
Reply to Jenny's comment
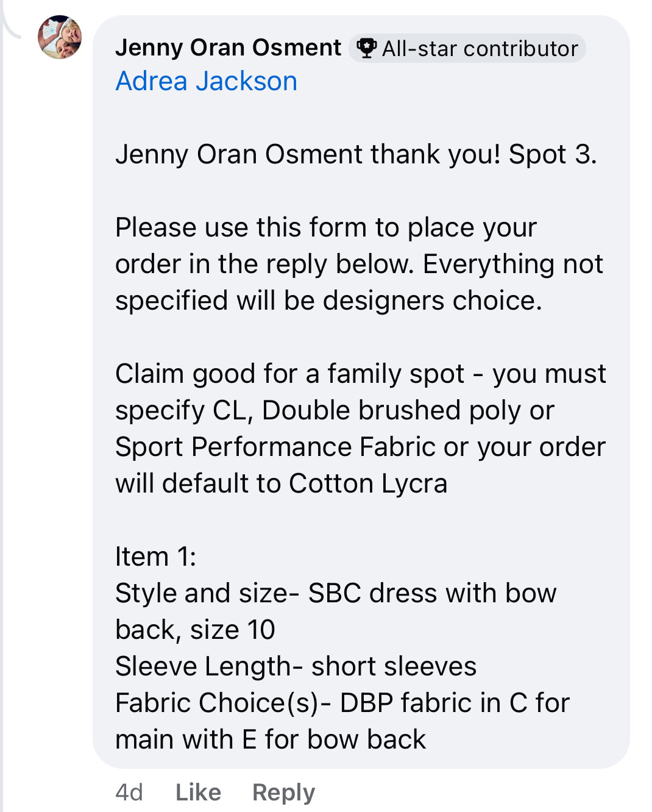point(283,792)
